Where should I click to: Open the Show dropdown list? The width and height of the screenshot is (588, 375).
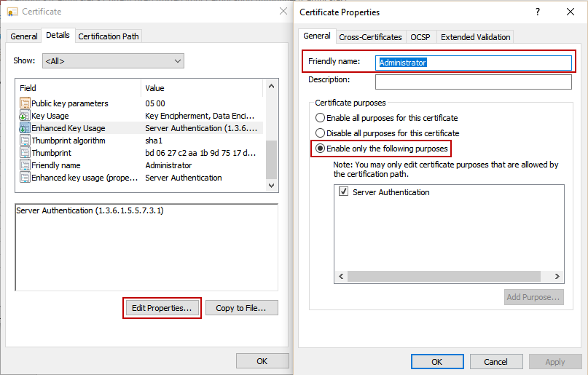(x=113, y=61)
